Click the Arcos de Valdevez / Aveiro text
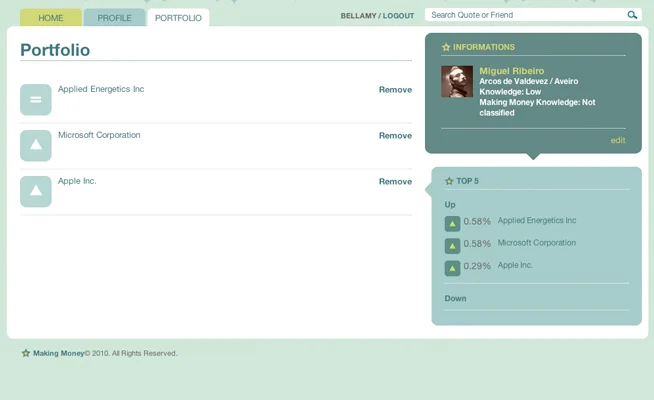Image resolution: width=654 pixels, height=400 pixels. 529,81
